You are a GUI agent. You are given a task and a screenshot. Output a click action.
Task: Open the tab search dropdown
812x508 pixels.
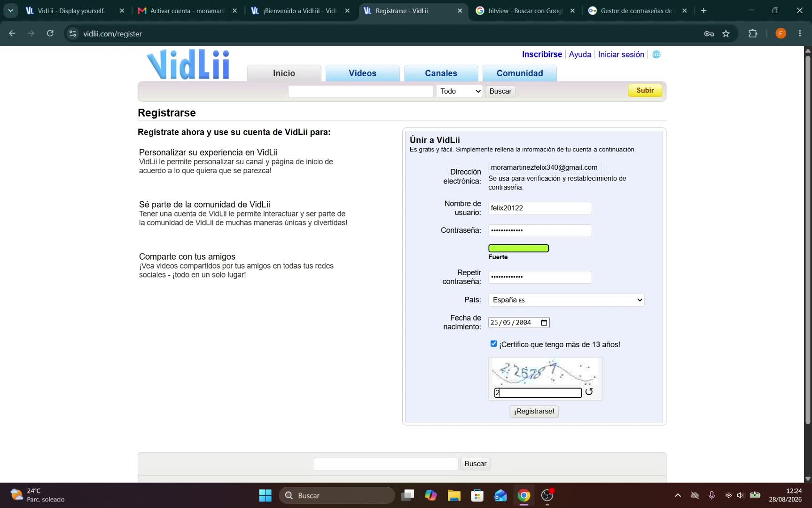(x=10, y=10)
